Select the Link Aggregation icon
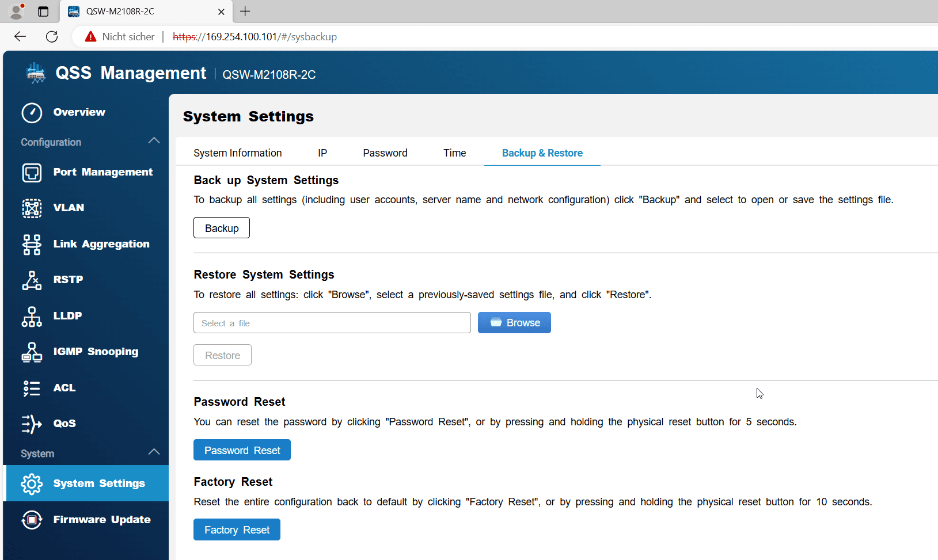Viewport: 938px width, 560px height. (32, 245)
